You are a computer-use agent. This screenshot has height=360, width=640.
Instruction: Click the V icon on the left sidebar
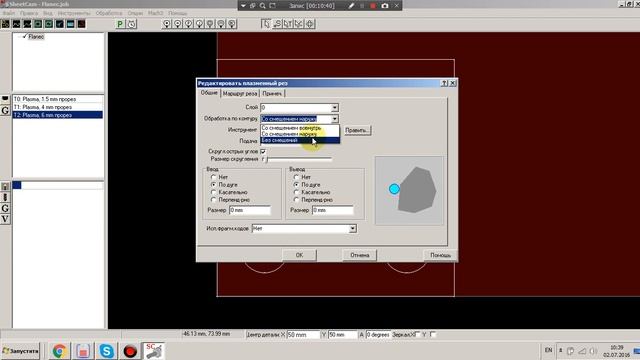click(x=5, y=219)
